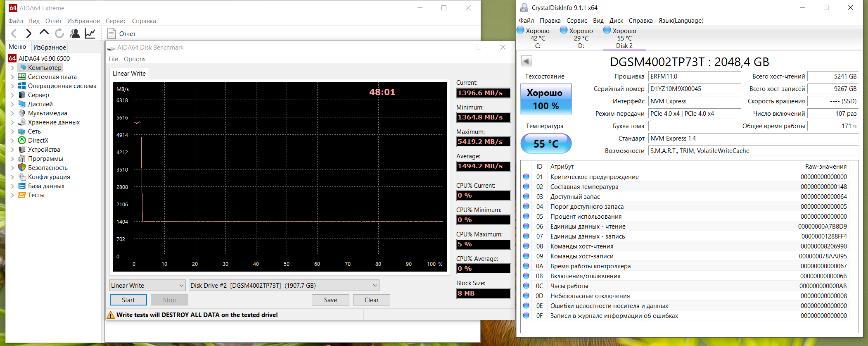Click the AIDA64 refresh icon
The height and width of the screenshot is (346, 868).
tap(59, 33)
